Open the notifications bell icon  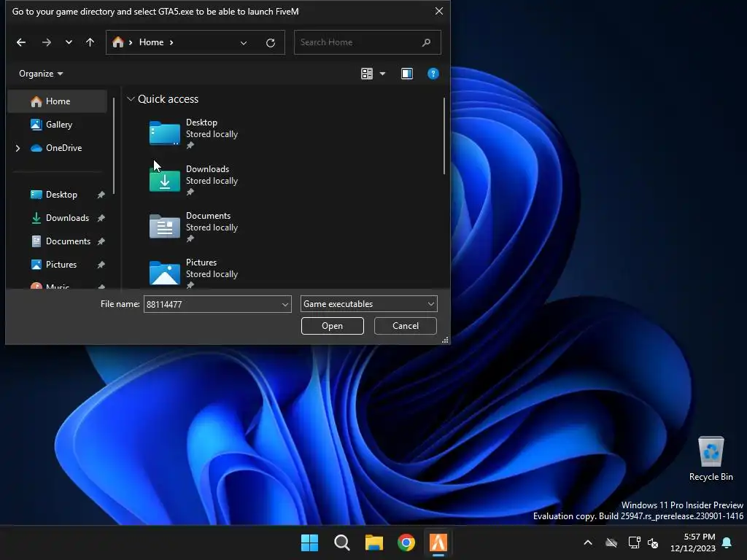[x=727, y=542]
